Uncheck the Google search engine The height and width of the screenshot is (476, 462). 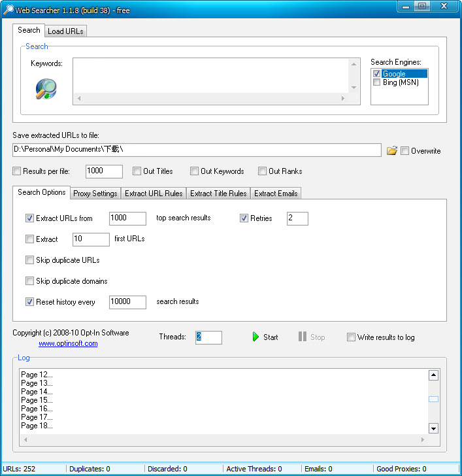coord(376,74)
